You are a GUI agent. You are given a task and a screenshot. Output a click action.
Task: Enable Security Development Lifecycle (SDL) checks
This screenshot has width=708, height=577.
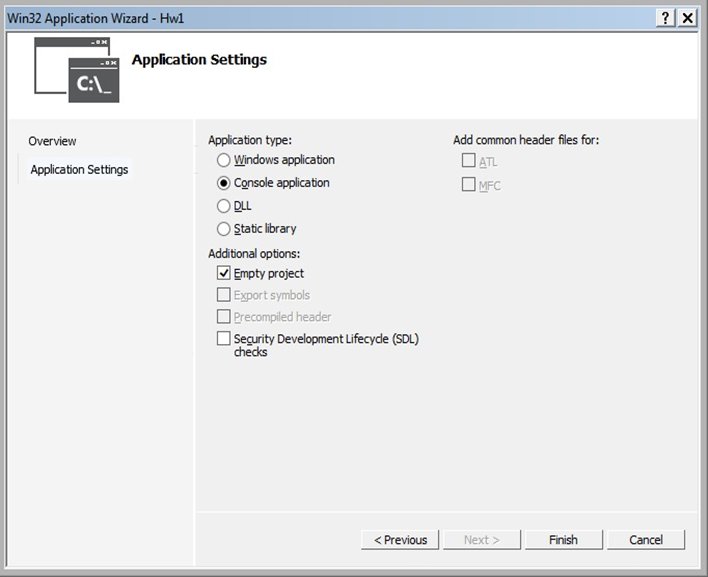224,338
